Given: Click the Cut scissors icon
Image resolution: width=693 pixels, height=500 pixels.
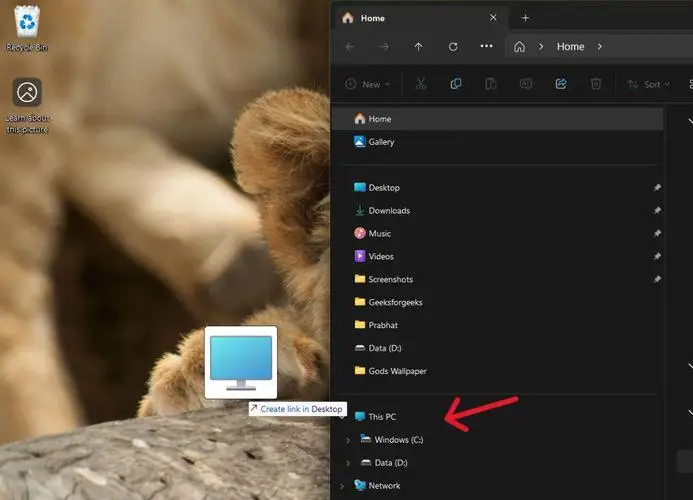Looking at the screenshot, I should [421, 84].
